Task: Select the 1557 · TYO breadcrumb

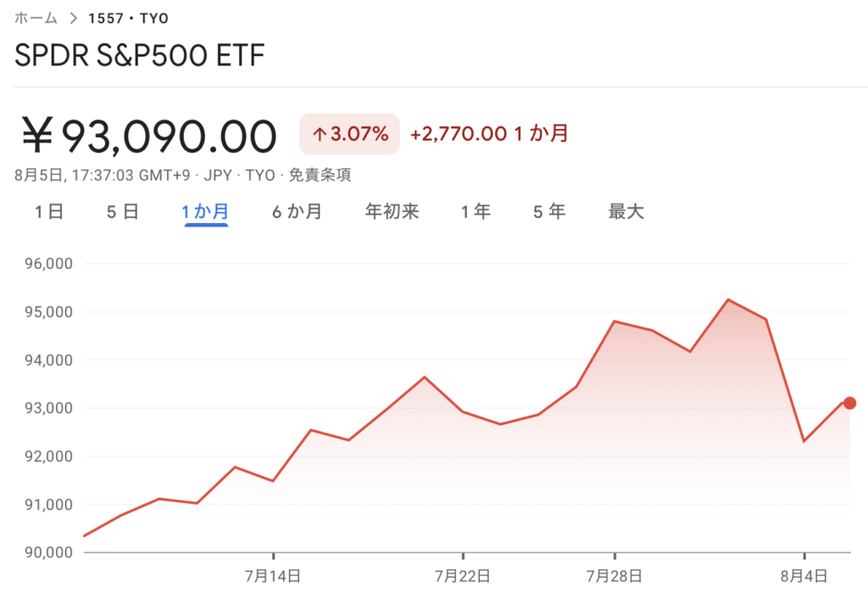Action: click(129, 19)
